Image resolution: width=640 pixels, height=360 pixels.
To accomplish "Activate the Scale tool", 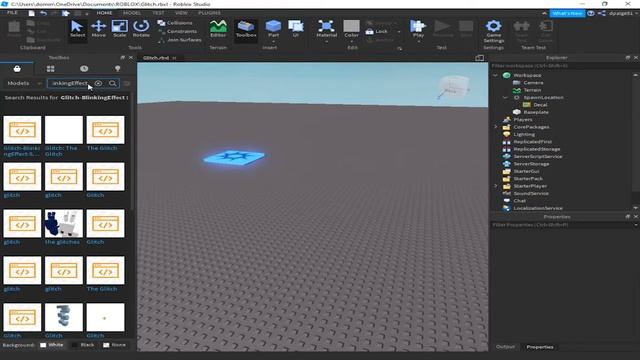I will (120, 29).
